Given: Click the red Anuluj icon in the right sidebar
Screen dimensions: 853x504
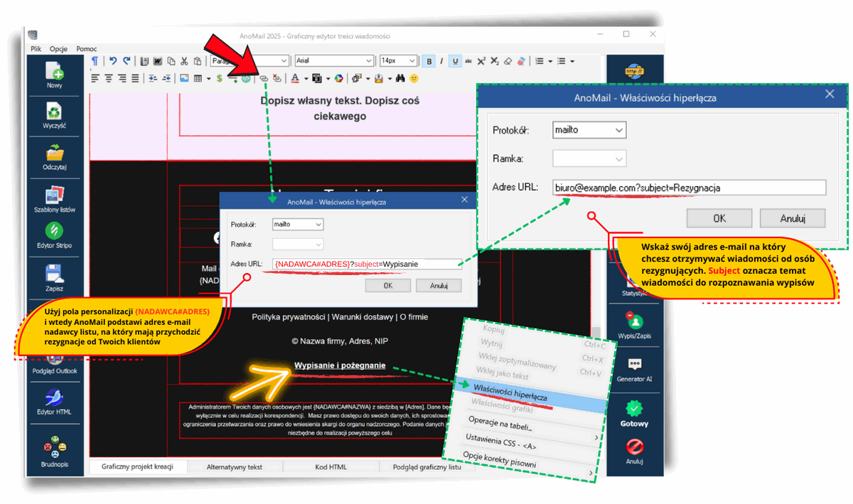Looking at the screenshot, I should 634,447.
